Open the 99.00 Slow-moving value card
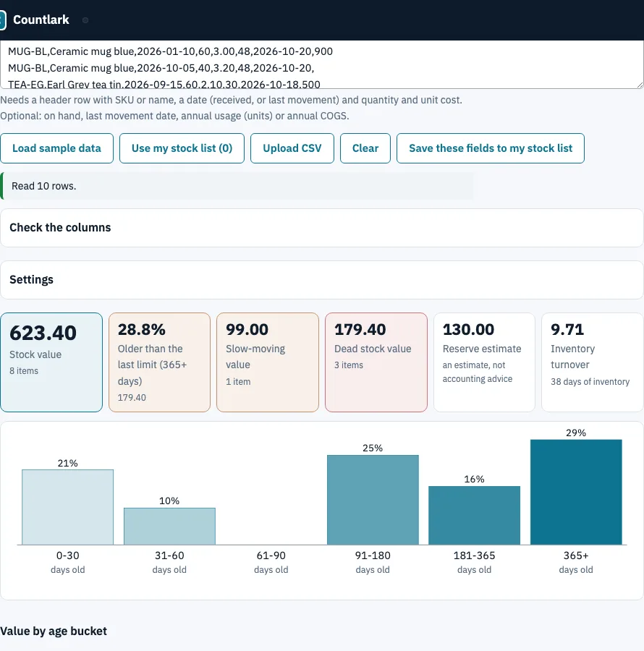 point(268,362)
